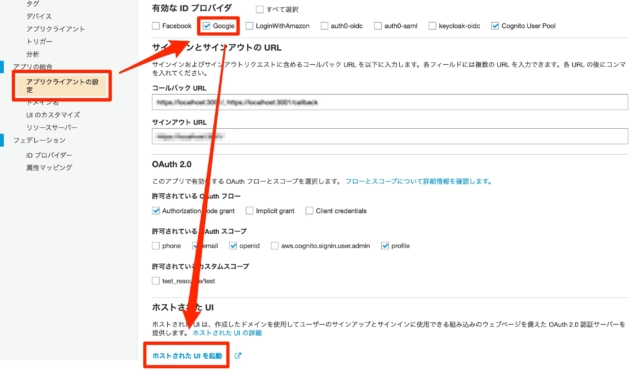Image resolution: width=640 pixels, height=378 pixels.
Task: Open UI のカスタマイズ in the sidebar
Action: click(x=53, y=115)
